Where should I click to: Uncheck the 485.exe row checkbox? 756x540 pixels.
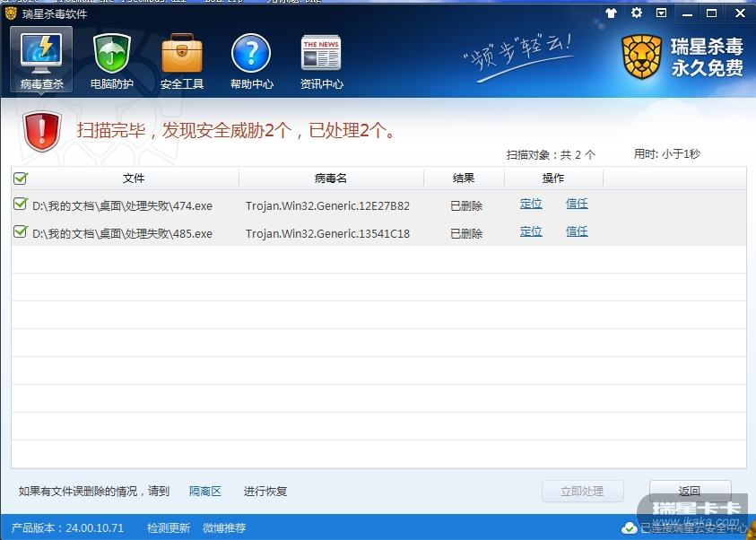pos(21,231)
